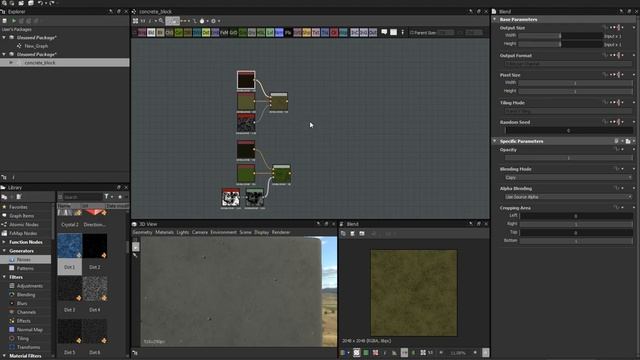Expand the Function Nodes library category

(4, 242)
